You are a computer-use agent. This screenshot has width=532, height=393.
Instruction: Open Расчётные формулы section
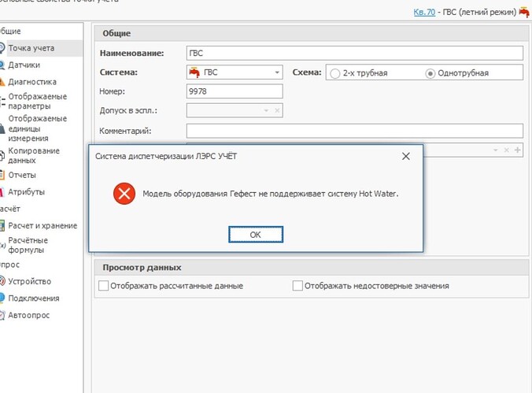coord(28,245)
